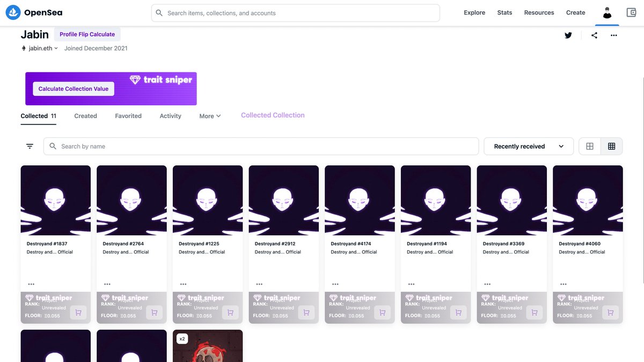
Task: Focus the top search items field
Action: [296, 13]
